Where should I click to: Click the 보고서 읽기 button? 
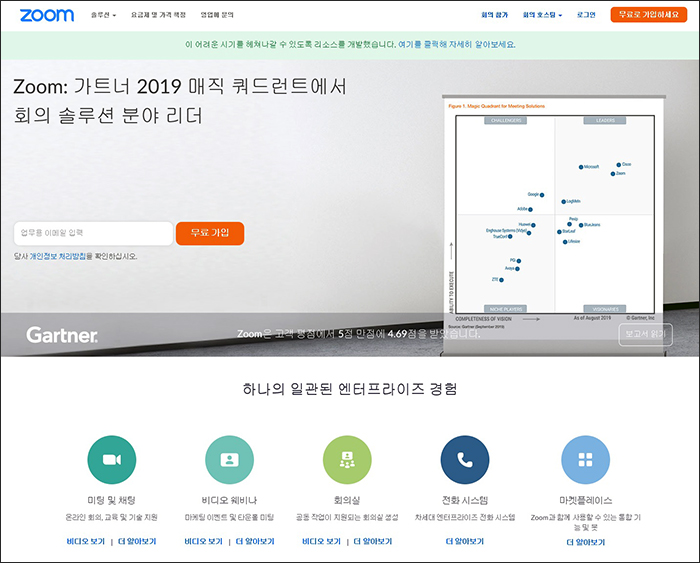pos(645,334)
